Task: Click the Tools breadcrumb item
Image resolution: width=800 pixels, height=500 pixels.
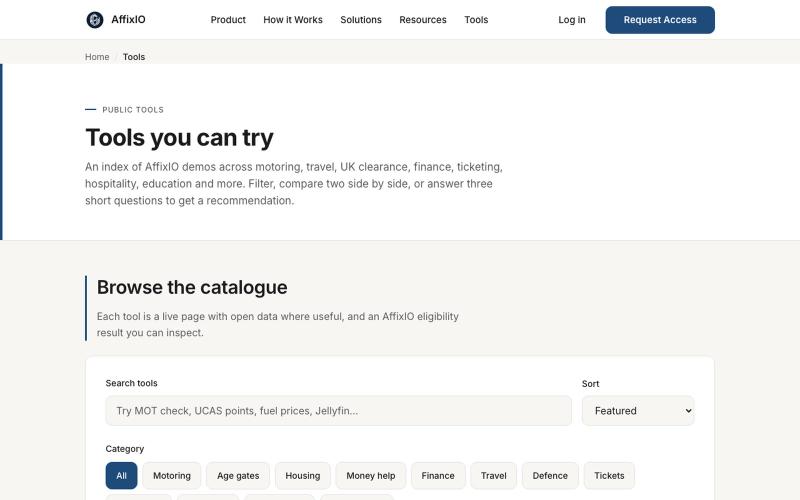Action: [134, 57]
